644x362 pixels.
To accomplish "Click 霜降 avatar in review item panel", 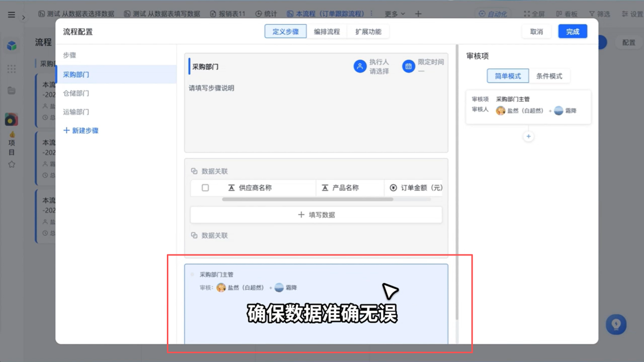I will 559,111.
